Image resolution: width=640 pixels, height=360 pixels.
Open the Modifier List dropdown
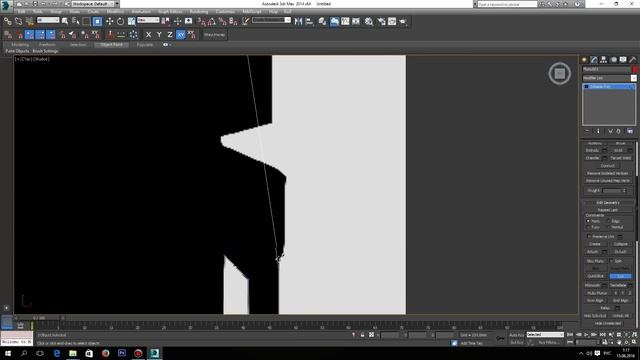point(633,78)
